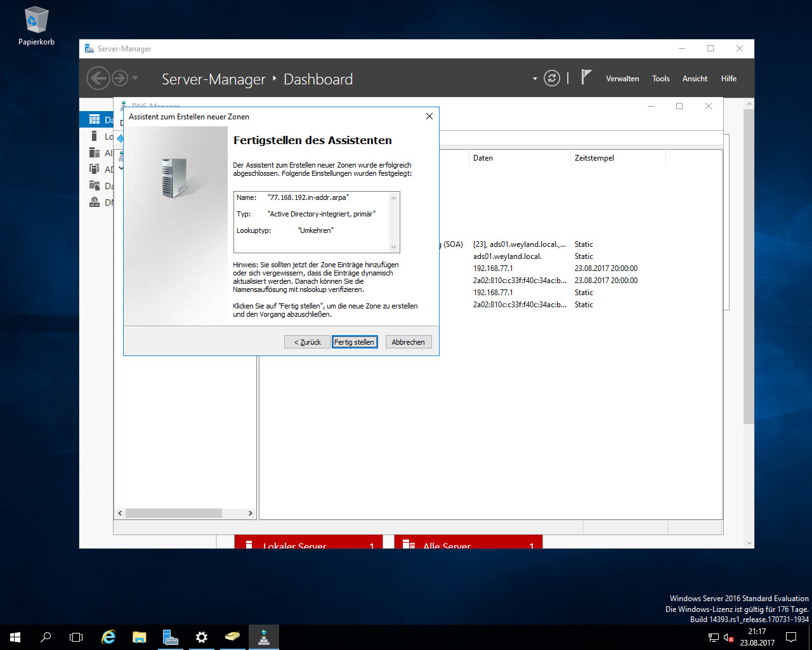This screenshot has width=812, height=650.
Task: Expand the navigation history dropdown arrow
Action: tap(135, 79)
